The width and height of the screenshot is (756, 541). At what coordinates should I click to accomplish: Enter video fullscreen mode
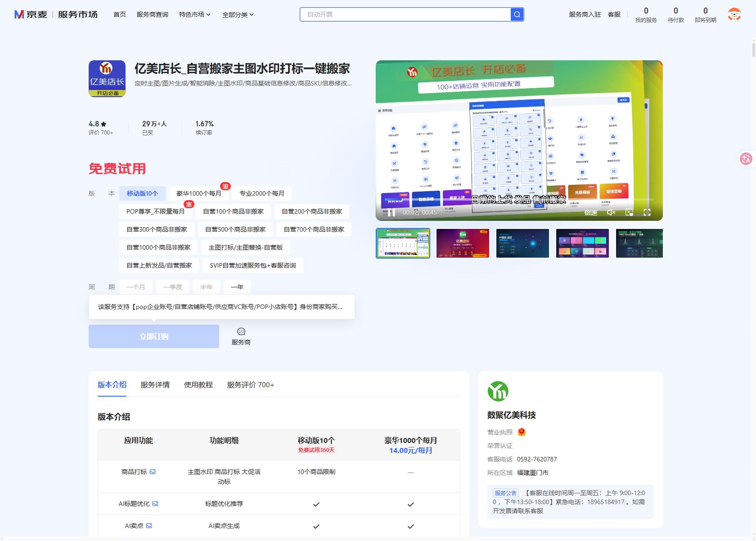647,212
